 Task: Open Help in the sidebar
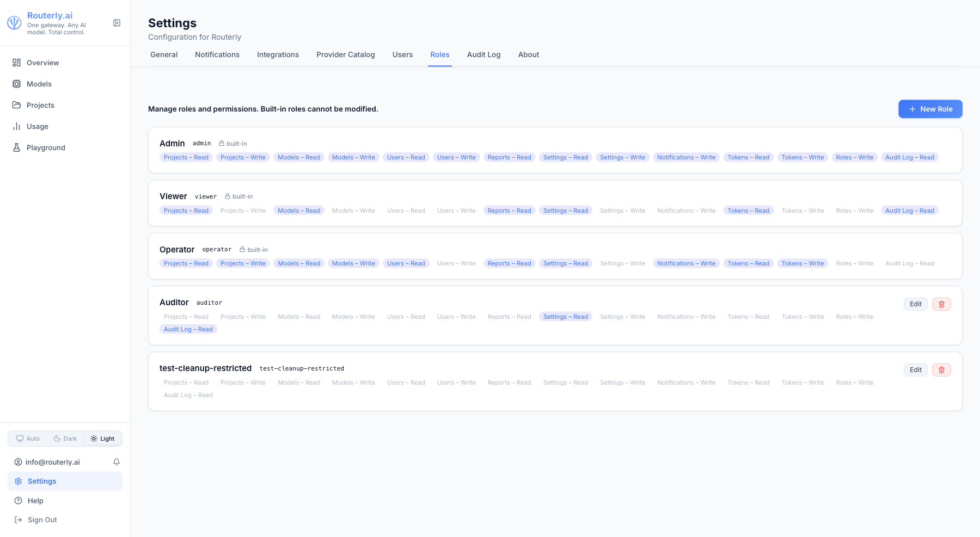tap(65, 501)
